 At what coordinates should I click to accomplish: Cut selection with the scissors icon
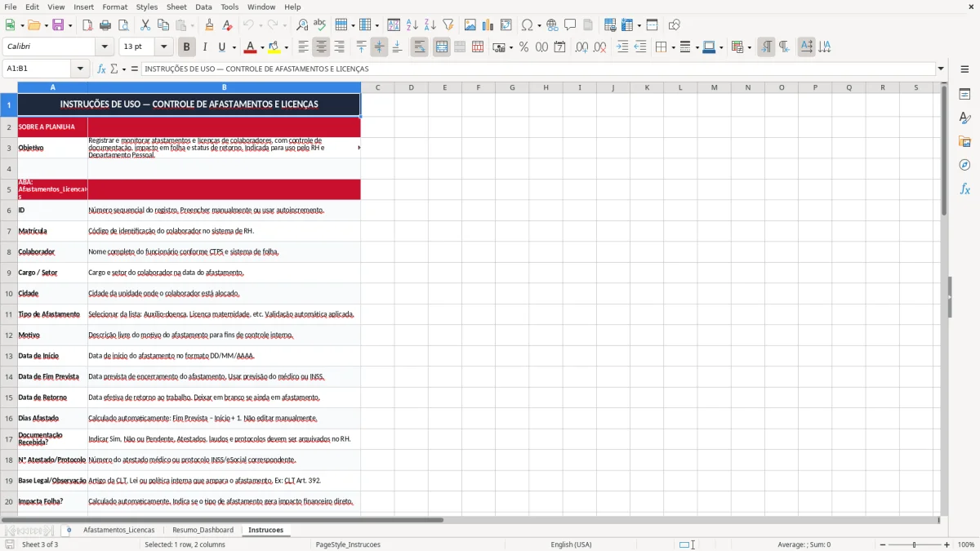pyautogui.click(x=145, y=25)
